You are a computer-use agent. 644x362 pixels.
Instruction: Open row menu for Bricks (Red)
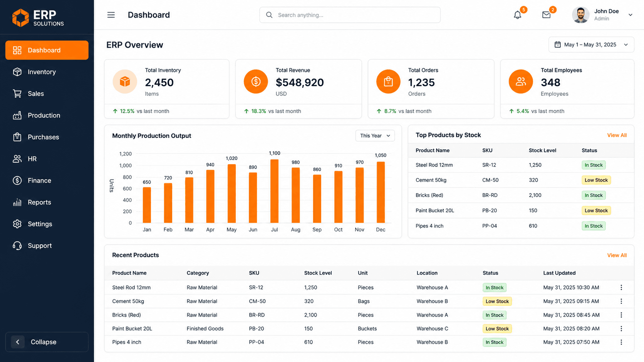[621, 315]
